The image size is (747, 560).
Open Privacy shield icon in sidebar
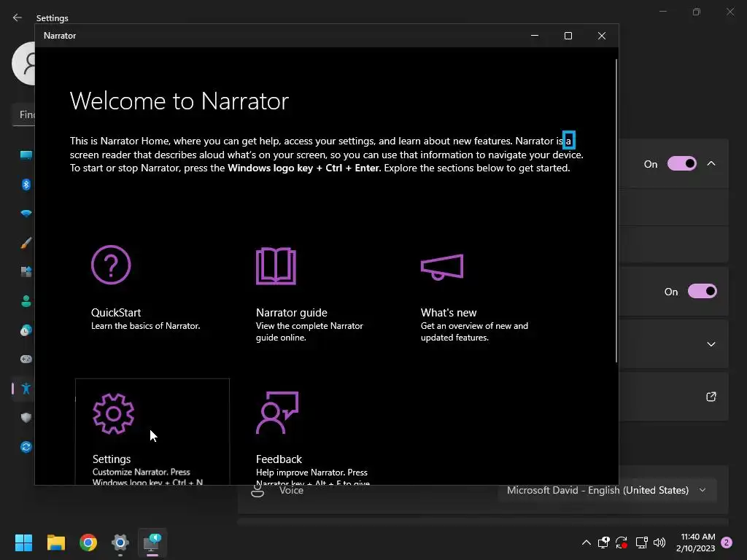coord(26,418)
